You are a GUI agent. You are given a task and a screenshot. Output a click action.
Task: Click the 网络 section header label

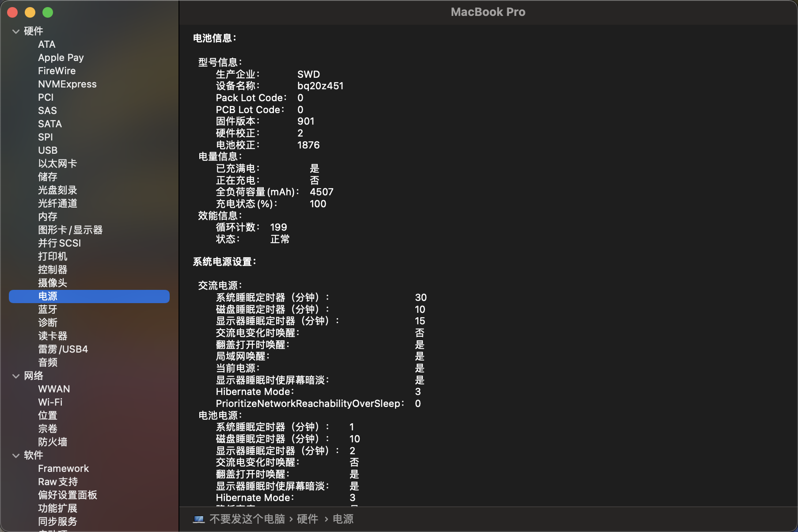[x=34, y=376]
